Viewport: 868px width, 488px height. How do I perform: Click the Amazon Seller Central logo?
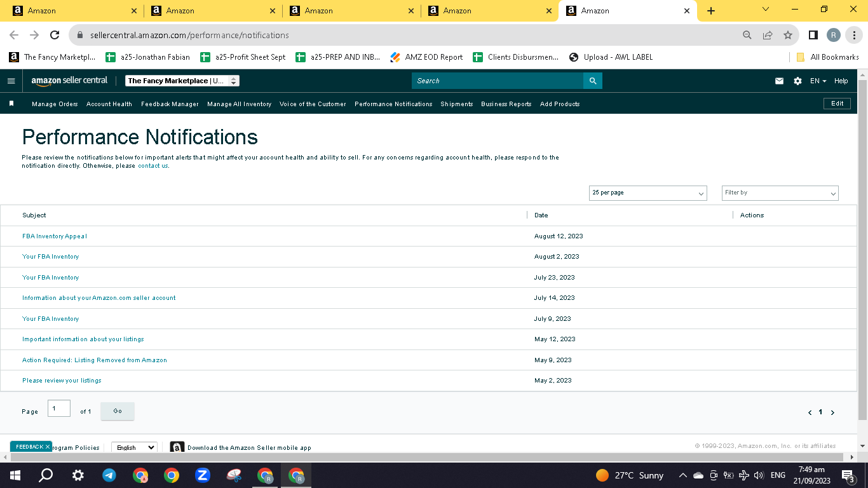(69, 81)
